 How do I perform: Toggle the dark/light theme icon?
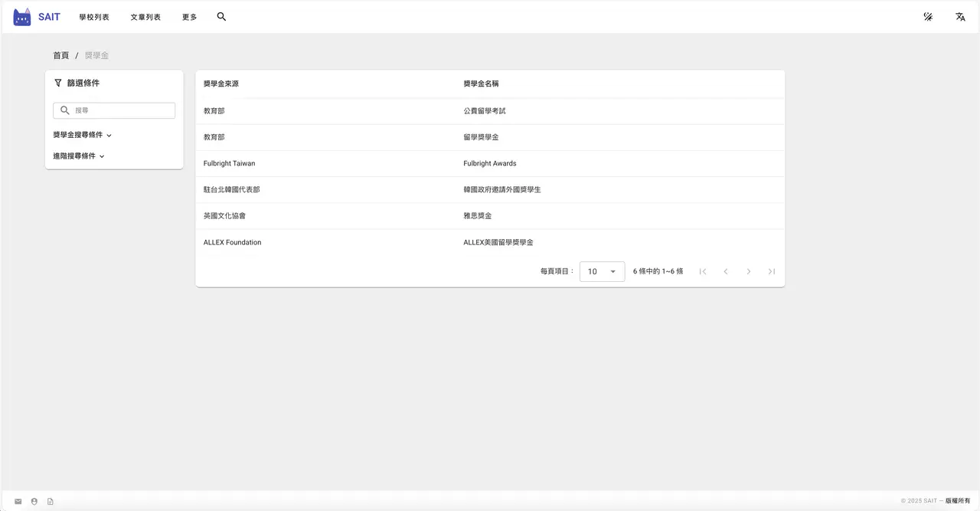point(928,17)
